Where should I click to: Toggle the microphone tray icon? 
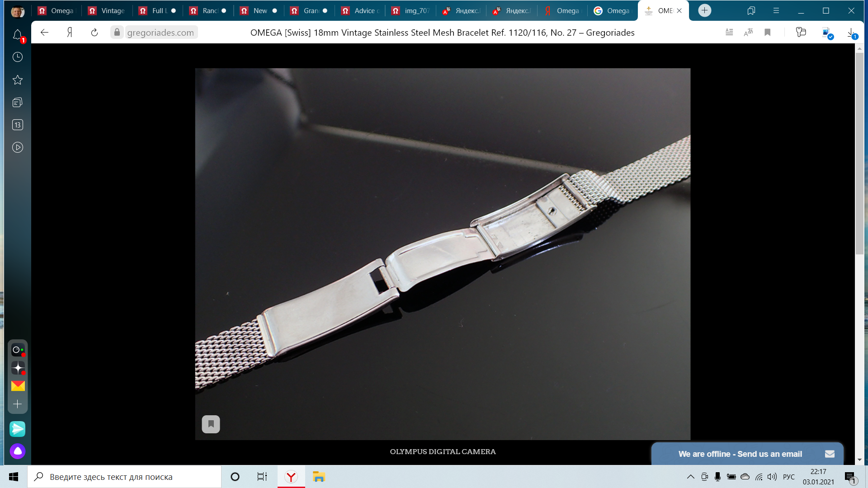(x=717, y=477)
